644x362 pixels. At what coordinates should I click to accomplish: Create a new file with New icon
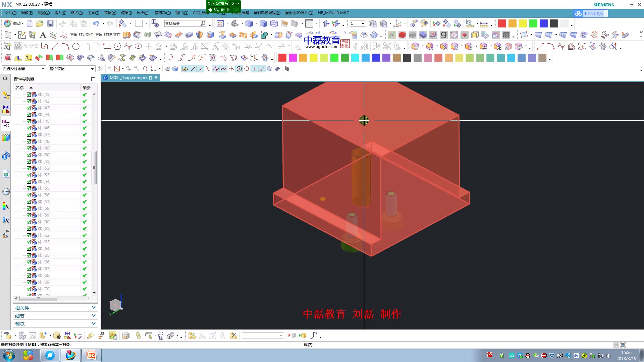pyautogui.click(x=30, y=23)
